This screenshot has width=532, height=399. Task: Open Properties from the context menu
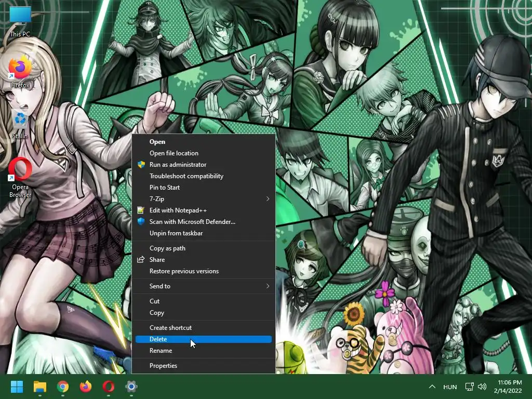(204, 365)
